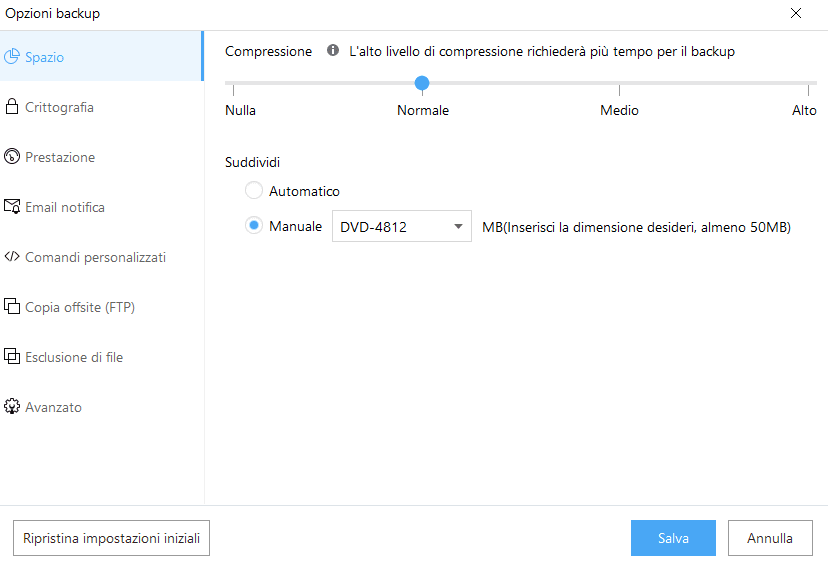Select the Automatico radio button
Image resolution: width=828 pixels, height=571 pixels.
tap(254, 191)
